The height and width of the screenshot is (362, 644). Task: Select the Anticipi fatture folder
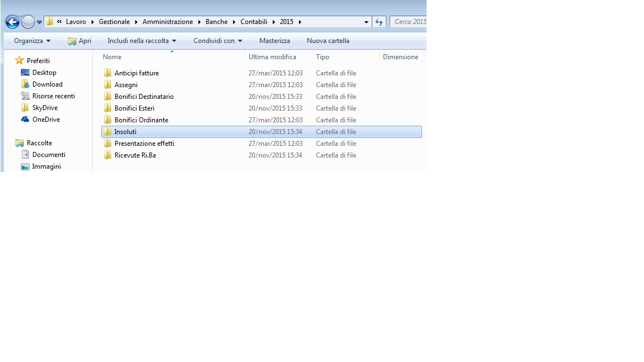[x=136, y=73]
